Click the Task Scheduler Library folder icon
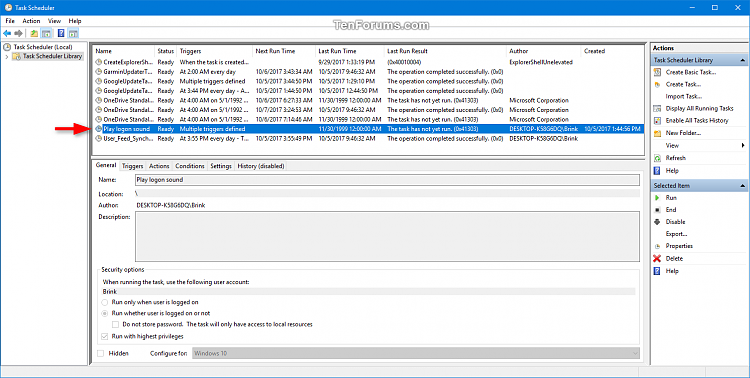Image resolution: width=750 pixels, height=378 pixels. [x=17, y=56]
